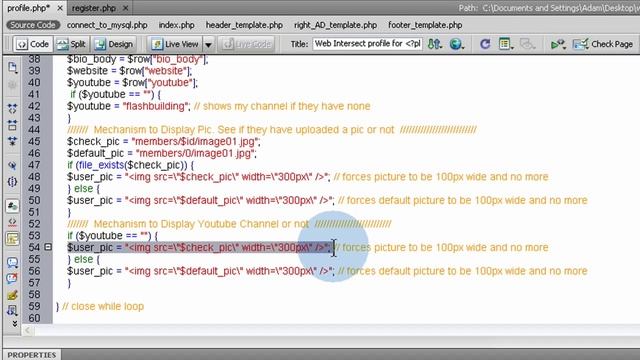Click the Wrap Tag pencil icon
This screenshot has height=360, width=640.
[x=12, y=295]
